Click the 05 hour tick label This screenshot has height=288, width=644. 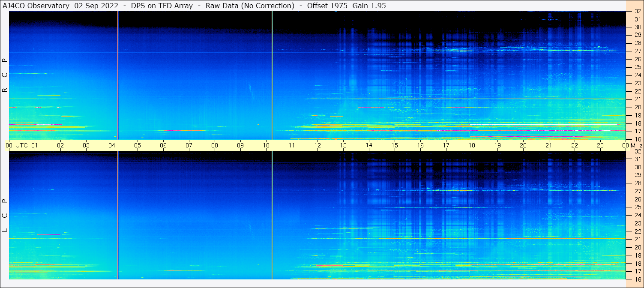(x=138, y=145)
